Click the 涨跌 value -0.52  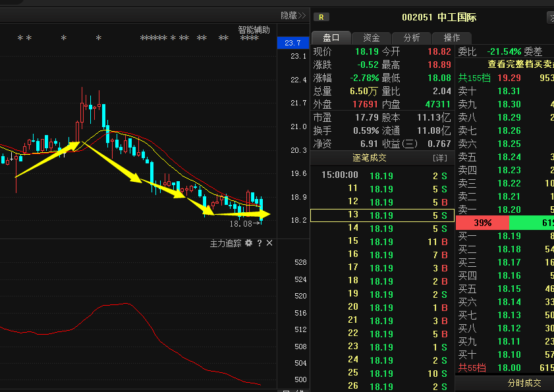tap(368, 65)
